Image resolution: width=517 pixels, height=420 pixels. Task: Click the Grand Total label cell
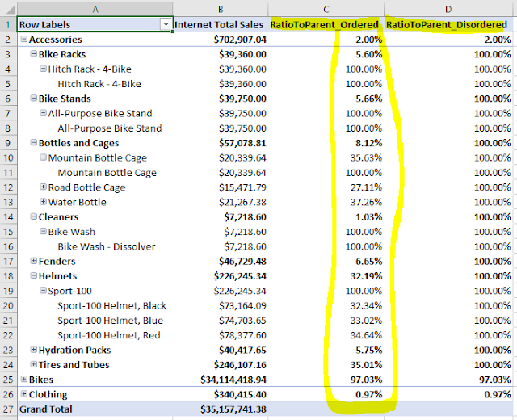(x=95, y=409)
